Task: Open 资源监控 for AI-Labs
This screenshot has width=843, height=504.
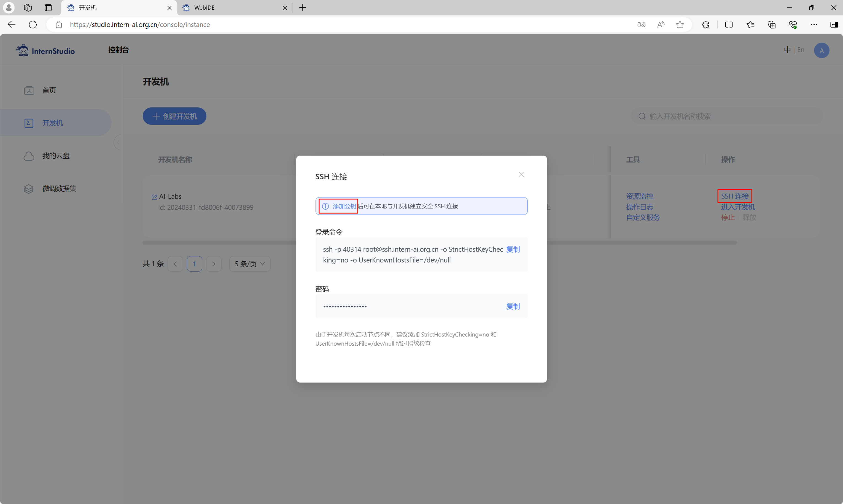Action: pos(639,196)
